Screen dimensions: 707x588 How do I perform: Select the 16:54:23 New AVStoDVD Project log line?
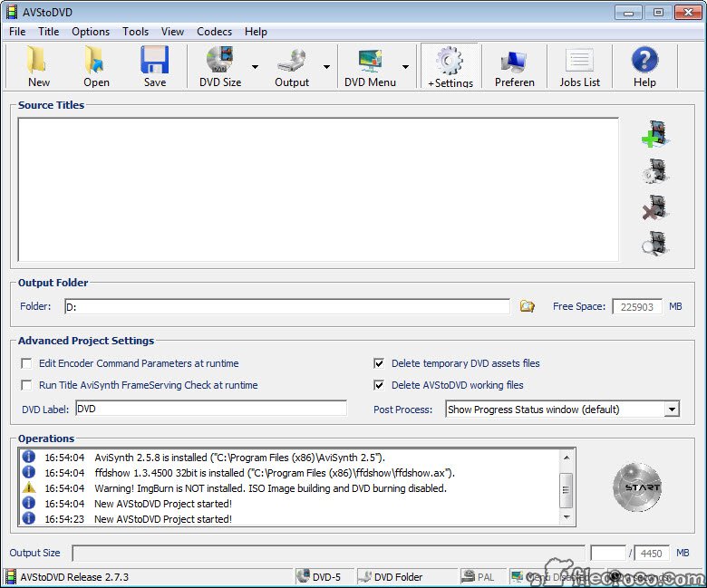pyautogui.click(x=289, y=518)
